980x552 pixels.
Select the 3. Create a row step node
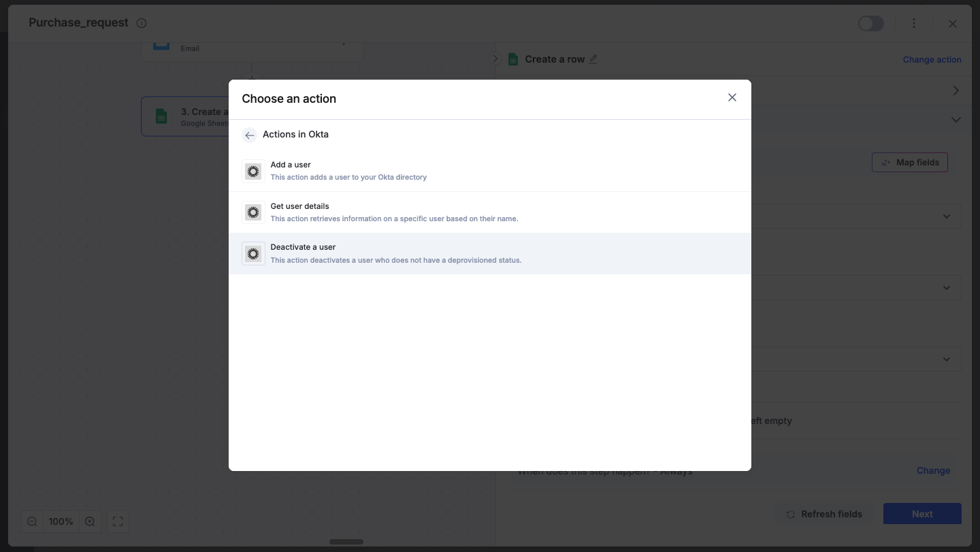click(185, 116)
